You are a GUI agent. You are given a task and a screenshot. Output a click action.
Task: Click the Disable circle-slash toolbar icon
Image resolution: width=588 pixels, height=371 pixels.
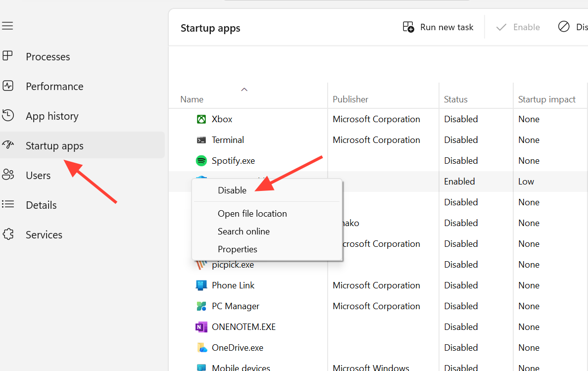564,27
